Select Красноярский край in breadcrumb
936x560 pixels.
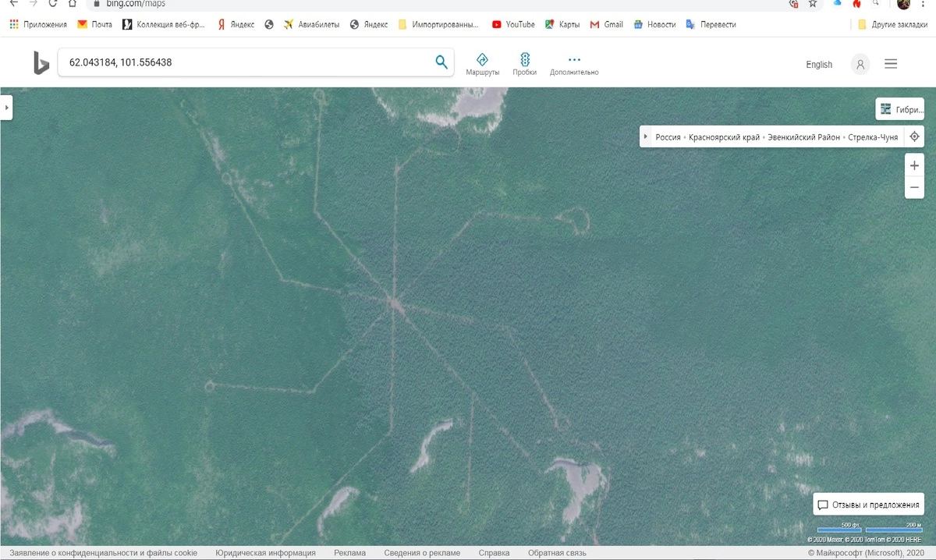[x=724, y=136]
